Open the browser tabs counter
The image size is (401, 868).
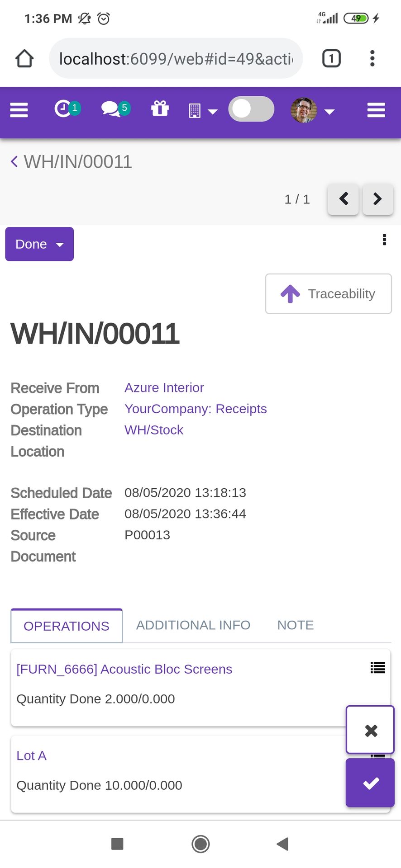point(331,58)
